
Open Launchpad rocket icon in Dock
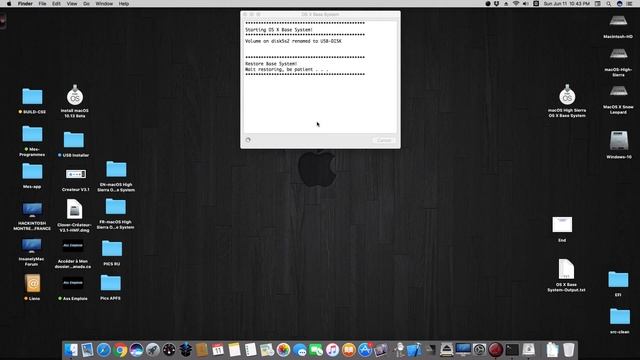pyautogui.click(x=153, y=350)
